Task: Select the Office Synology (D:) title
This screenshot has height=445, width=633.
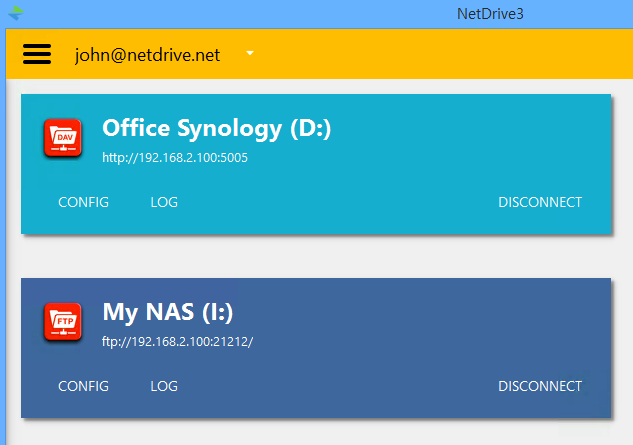Action: click(x=216, y=129)
